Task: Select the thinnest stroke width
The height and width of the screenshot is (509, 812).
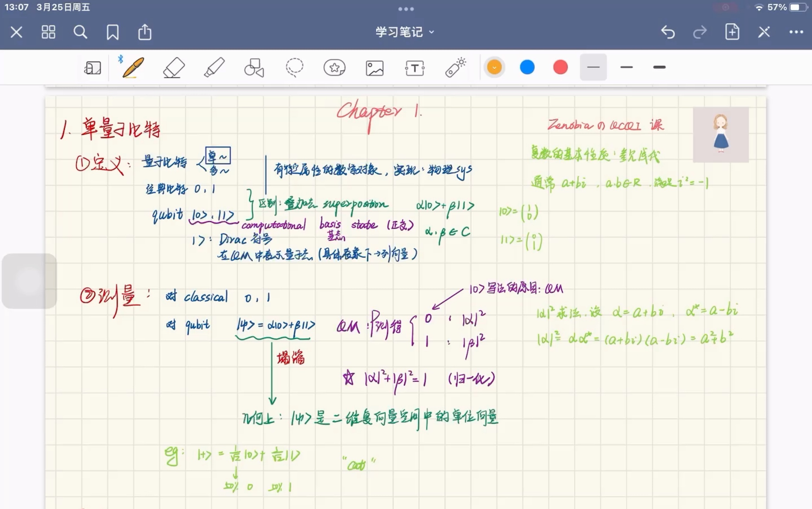Action: (x=593, y=67)
